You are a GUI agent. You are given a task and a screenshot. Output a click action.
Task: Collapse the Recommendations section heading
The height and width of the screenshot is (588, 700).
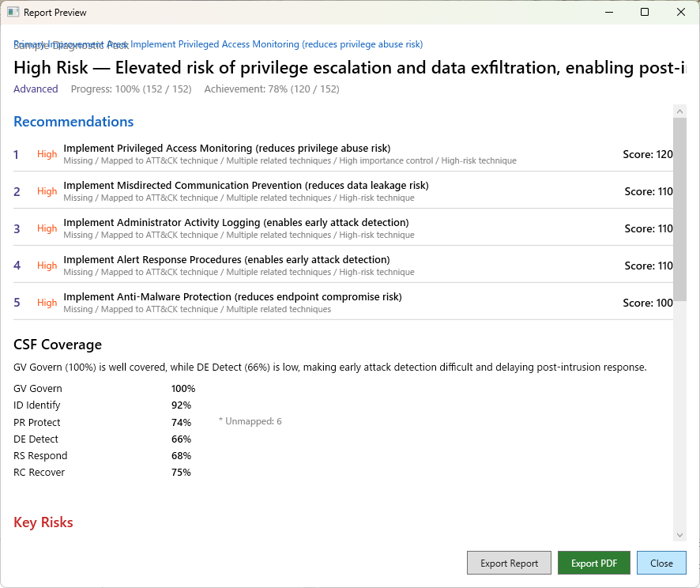73,121
